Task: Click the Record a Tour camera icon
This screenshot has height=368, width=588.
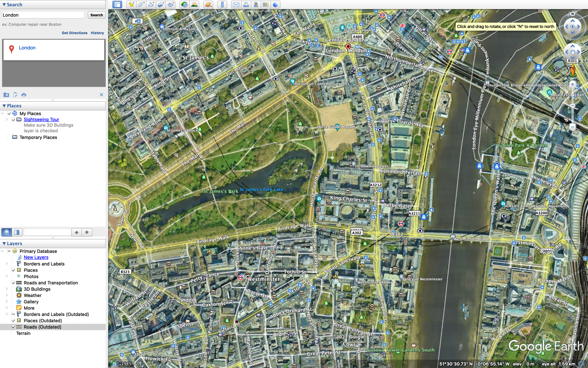Action: click(x=171, y=4)
